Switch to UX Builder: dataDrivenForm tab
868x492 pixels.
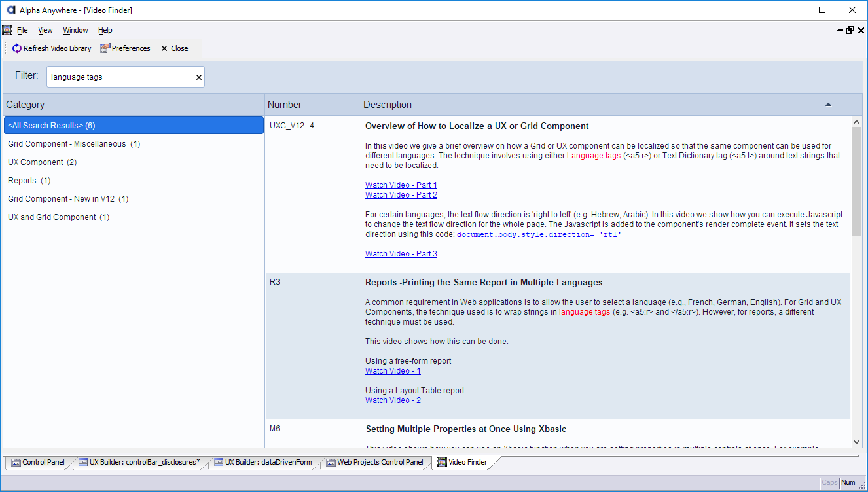[264, 463]
